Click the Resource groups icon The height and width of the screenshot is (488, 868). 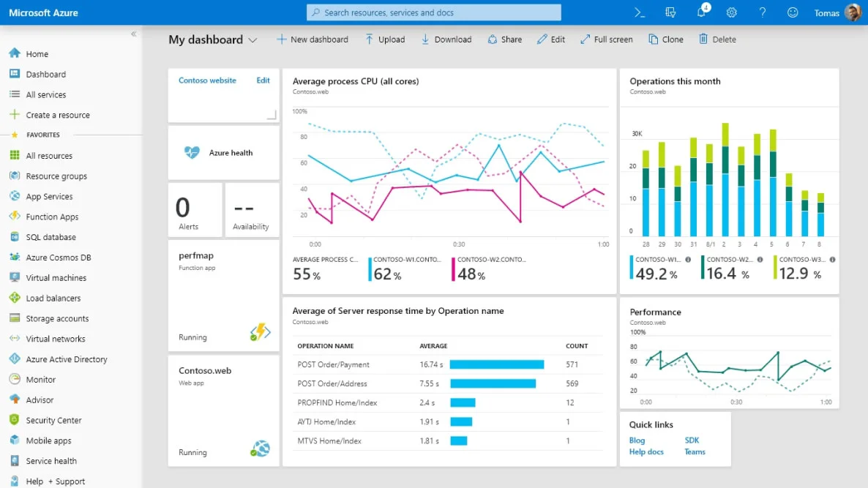[15, 176]
